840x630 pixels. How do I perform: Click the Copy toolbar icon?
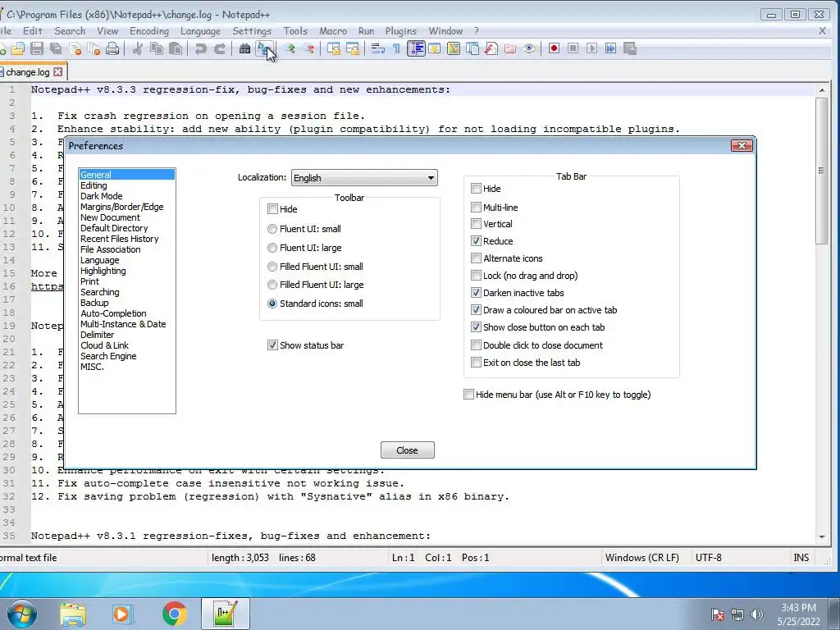tap(157, 48)
